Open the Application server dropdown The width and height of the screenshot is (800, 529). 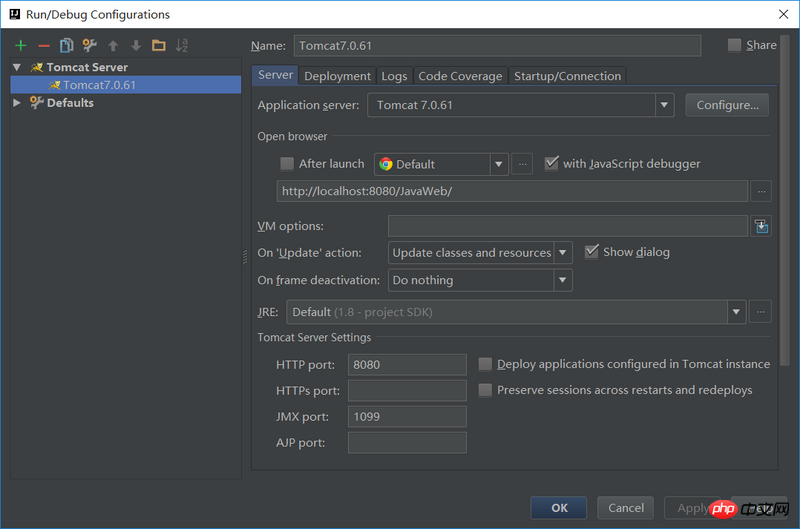[x=664, y=105]
